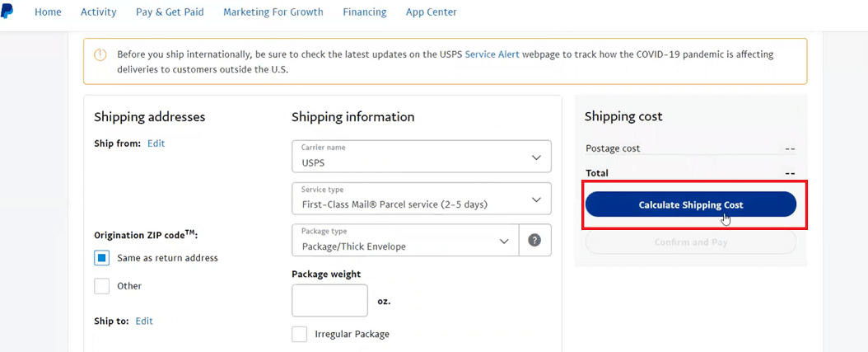Click Calculate Shipping Cost button

[691, 204]
